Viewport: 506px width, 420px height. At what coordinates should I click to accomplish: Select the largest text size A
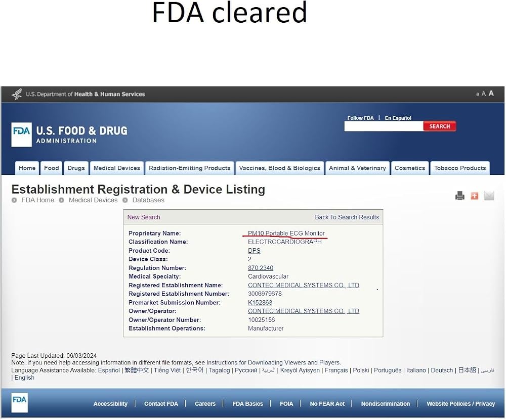pyautogui.click(x=491, y=94)
